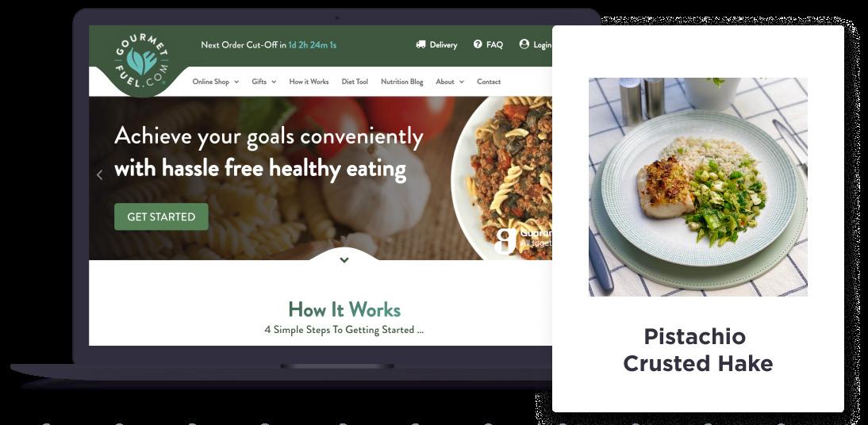Screen dimensions: 868x425
Task: Go to the Nutrition Blog
Action: pos(402,82)
